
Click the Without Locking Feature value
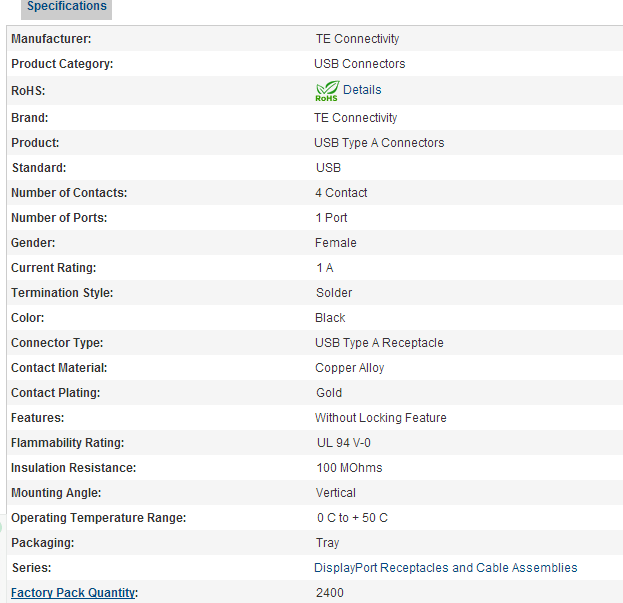pos(381,418)
